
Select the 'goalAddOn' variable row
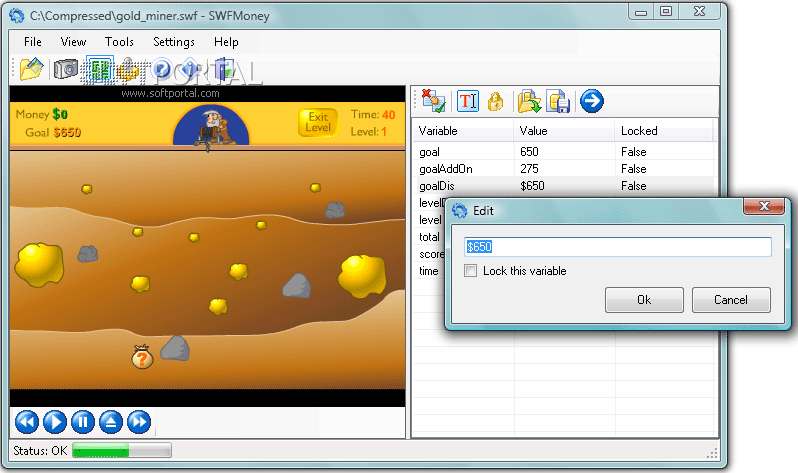pyautogui.click(x=565, y=169)
